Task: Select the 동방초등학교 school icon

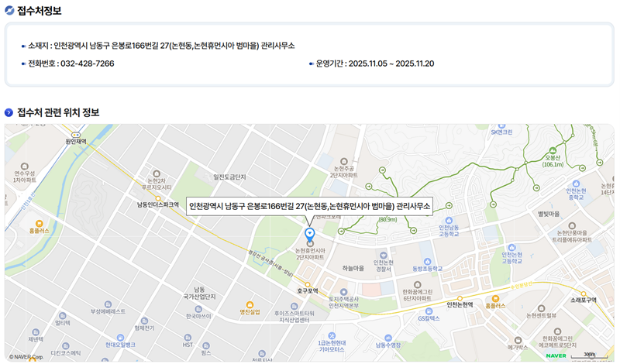Action: [427, 262]
